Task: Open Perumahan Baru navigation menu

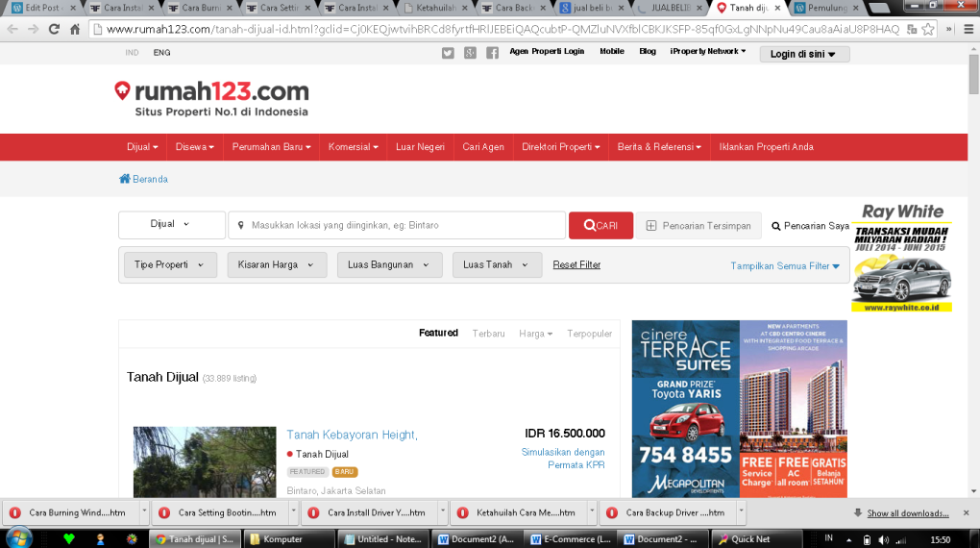Action: click(271, 147)
